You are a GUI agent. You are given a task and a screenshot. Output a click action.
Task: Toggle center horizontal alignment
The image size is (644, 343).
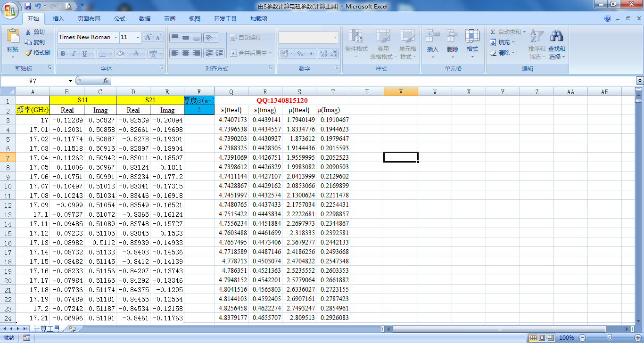186,53
